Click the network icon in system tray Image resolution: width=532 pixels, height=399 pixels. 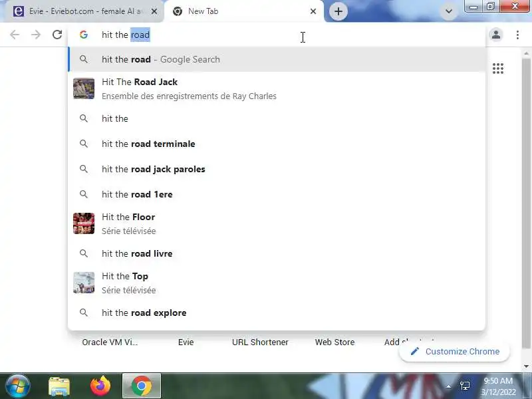tap(465, 386)
